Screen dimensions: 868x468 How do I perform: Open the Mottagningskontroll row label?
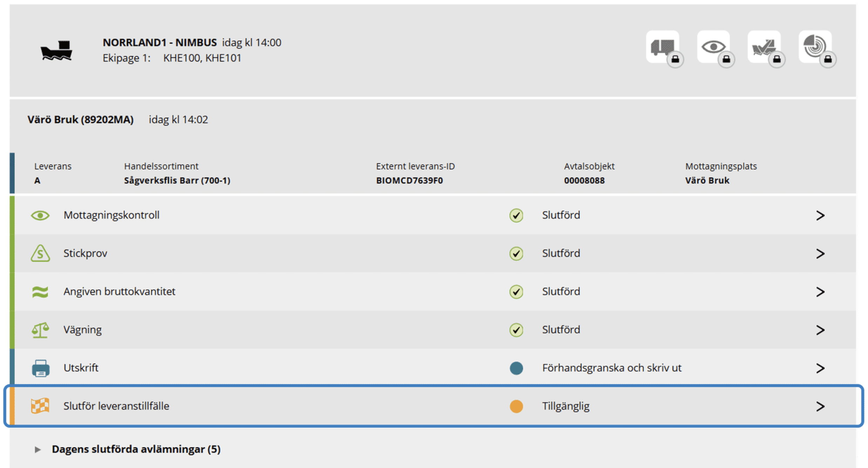[111, 215]
